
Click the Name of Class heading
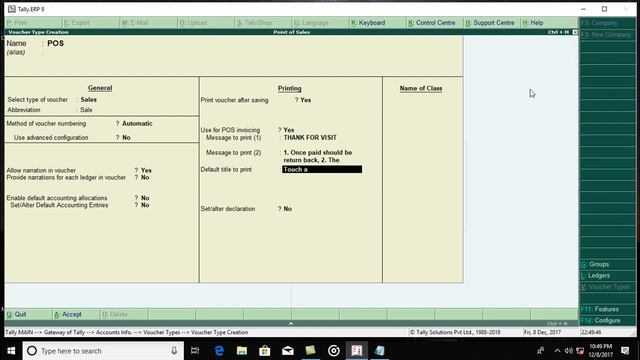click(421, 88)
